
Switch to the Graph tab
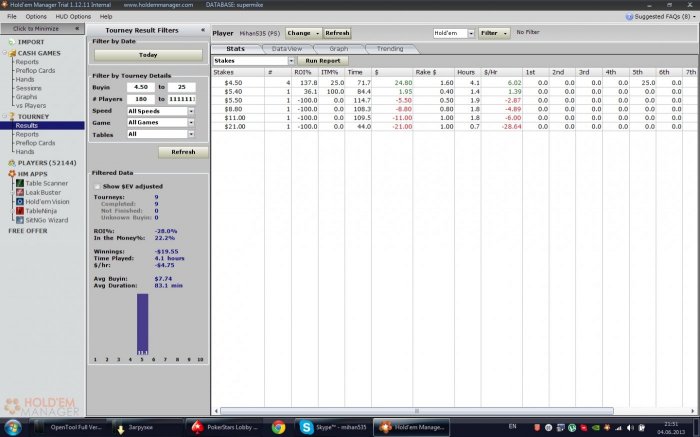pos(338,49)
